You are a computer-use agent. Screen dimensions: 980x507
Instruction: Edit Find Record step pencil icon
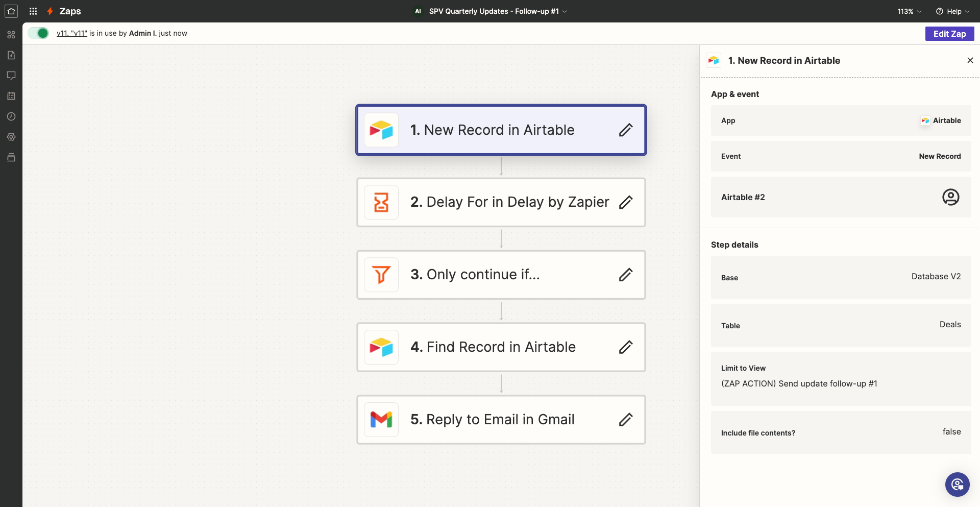click(626, 347)
